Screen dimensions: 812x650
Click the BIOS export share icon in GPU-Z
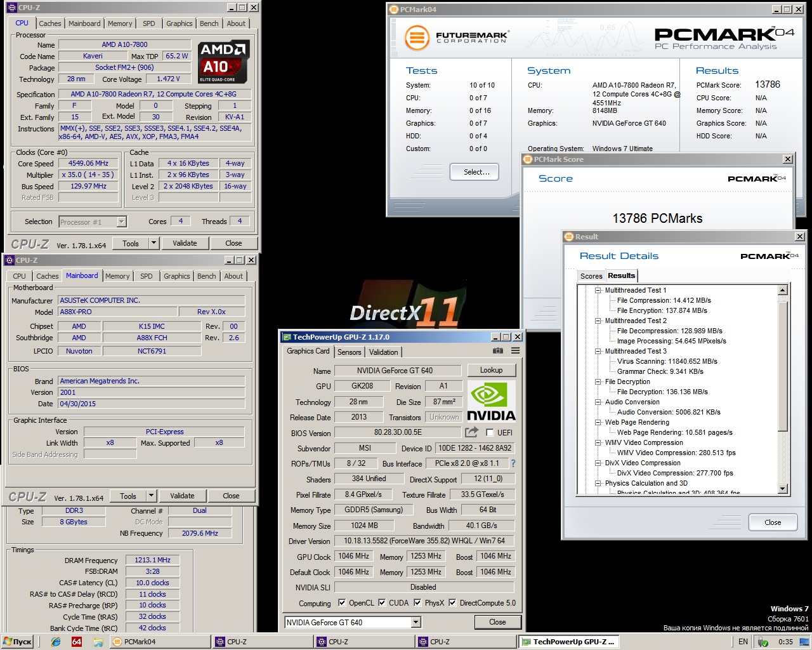[x=471, y=432]
